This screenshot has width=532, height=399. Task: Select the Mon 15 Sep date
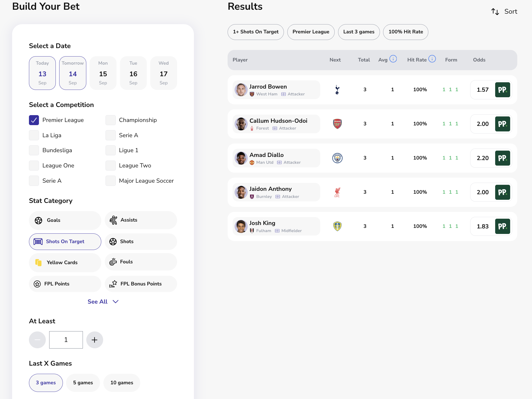coord(103,73)
